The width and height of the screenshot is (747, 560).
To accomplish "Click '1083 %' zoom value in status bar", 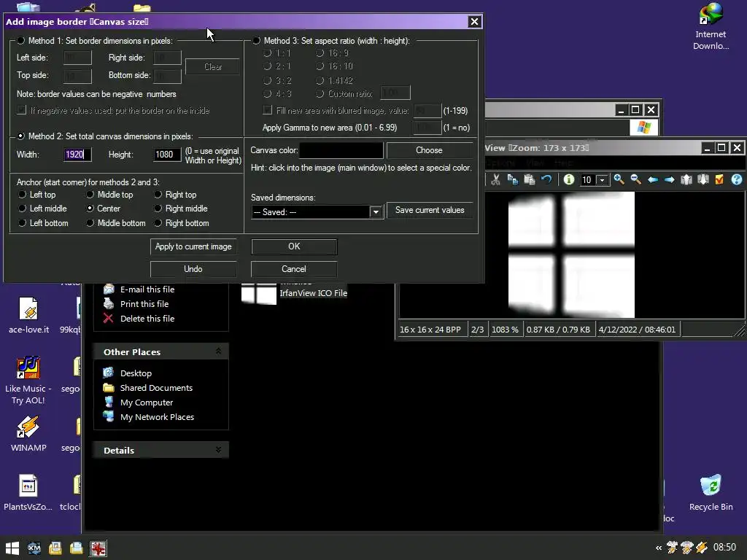I will point(505,330).
